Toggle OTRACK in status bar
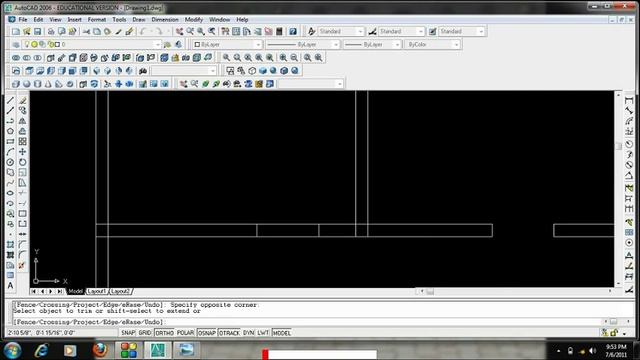The width and height of the screenshot is (640, 360). pos(229,333)
